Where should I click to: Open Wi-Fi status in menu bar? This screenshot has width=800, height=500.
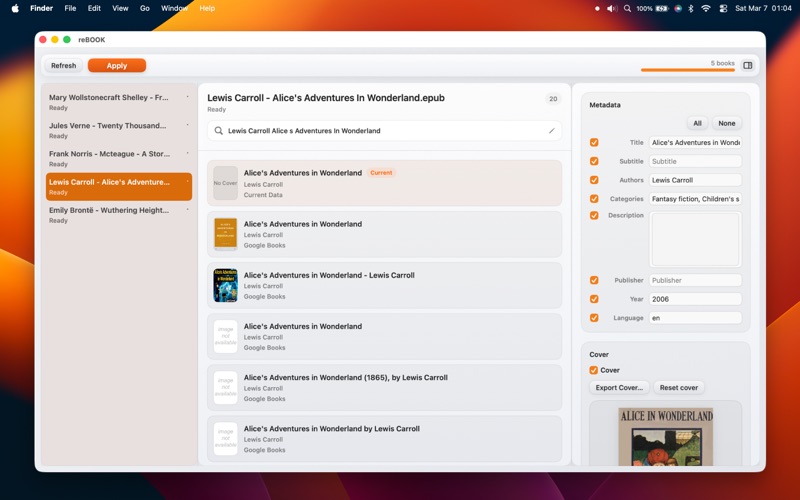pos(706,8)
